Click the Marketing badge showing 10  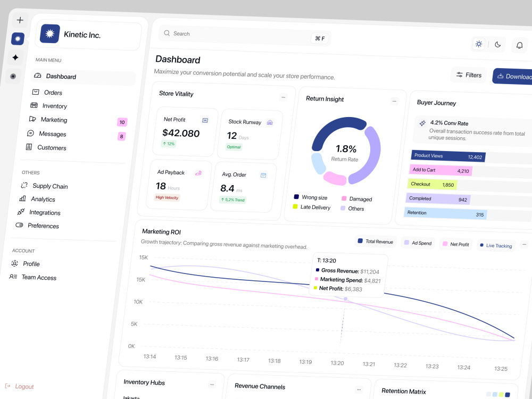[122, 122]
